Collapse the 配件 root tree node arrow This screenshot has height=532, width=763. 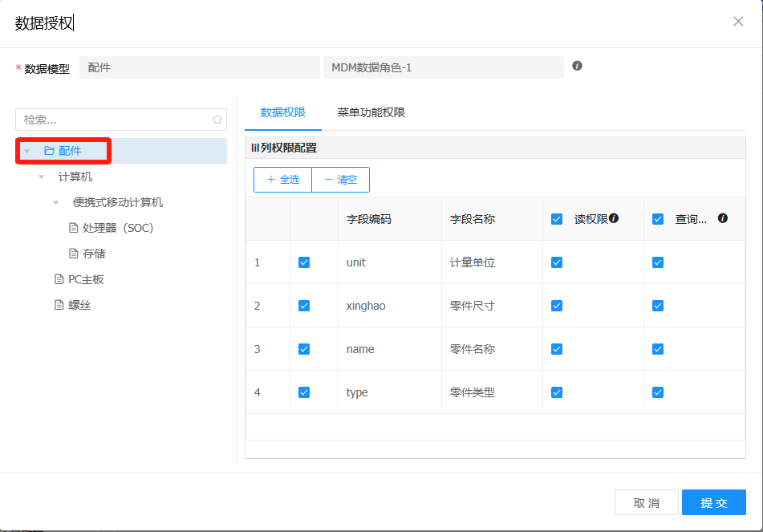(27, 151)
